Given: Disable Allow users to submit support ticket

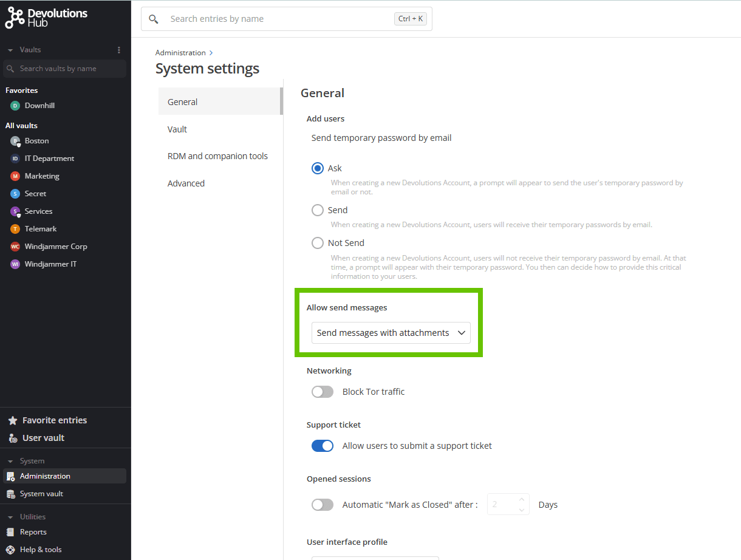Looking at the screenshot, I should click(x=323, y=446).
